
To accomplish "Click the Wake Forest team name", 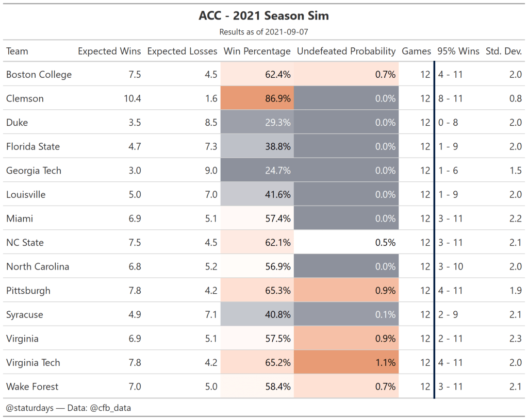I will click(32, 387).
